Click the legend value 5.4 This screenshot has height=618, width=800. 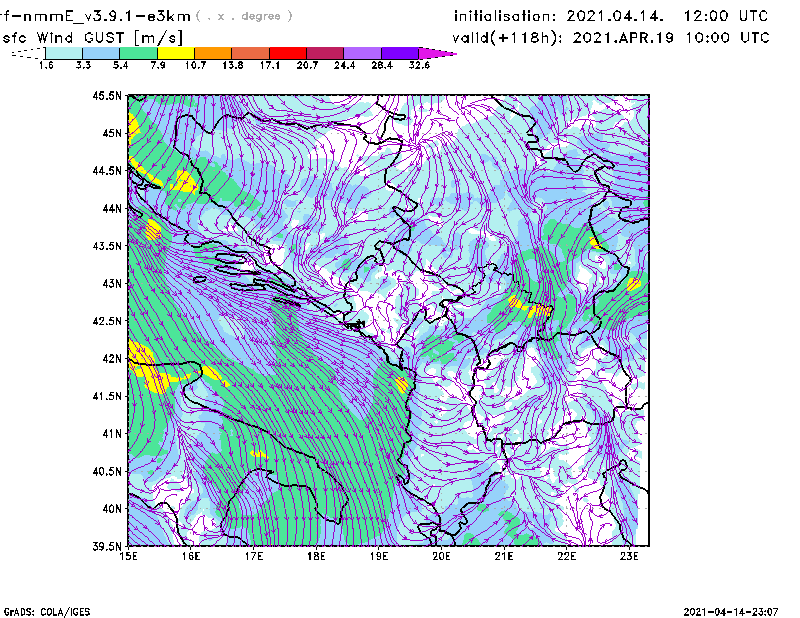click(x=120, y=65)
